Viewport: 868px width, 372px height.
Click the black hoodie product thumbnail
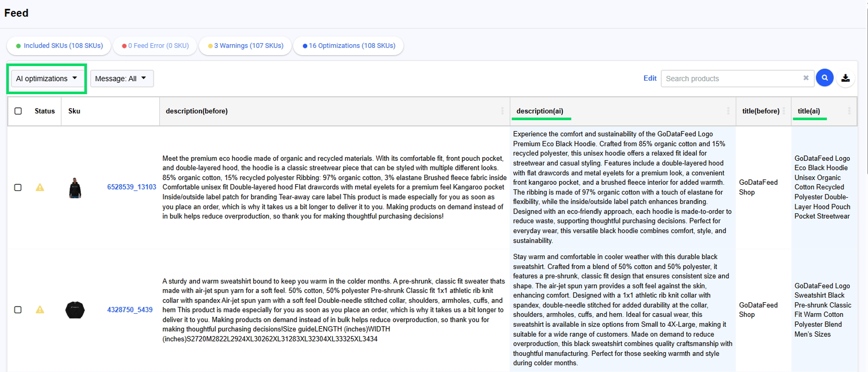click(x=75, y=188)
